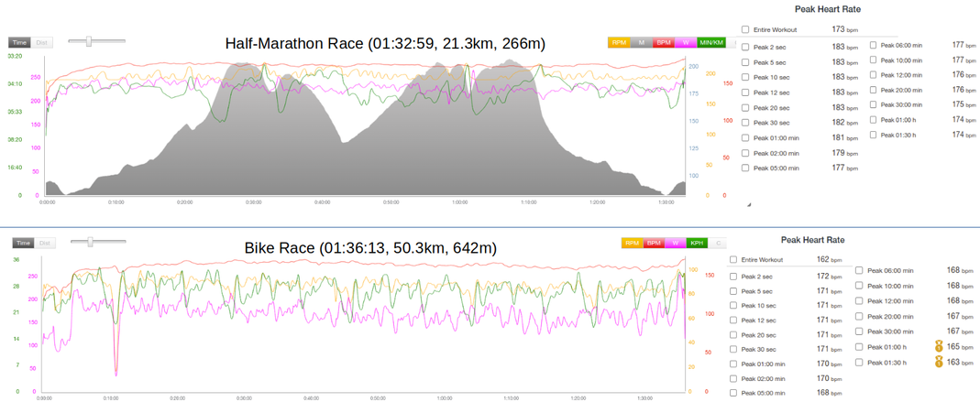Click resize handle below half-marathon peak list
Image resolution: width=980 pixels, height=413 pixels.
(749, 204)
